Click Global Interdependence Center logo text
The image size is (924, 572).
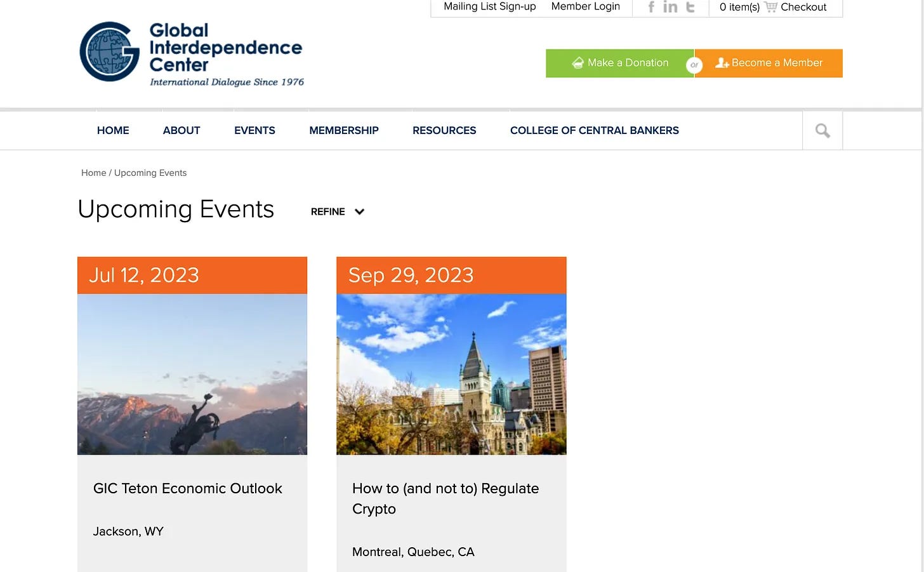(x=225, y=48)
